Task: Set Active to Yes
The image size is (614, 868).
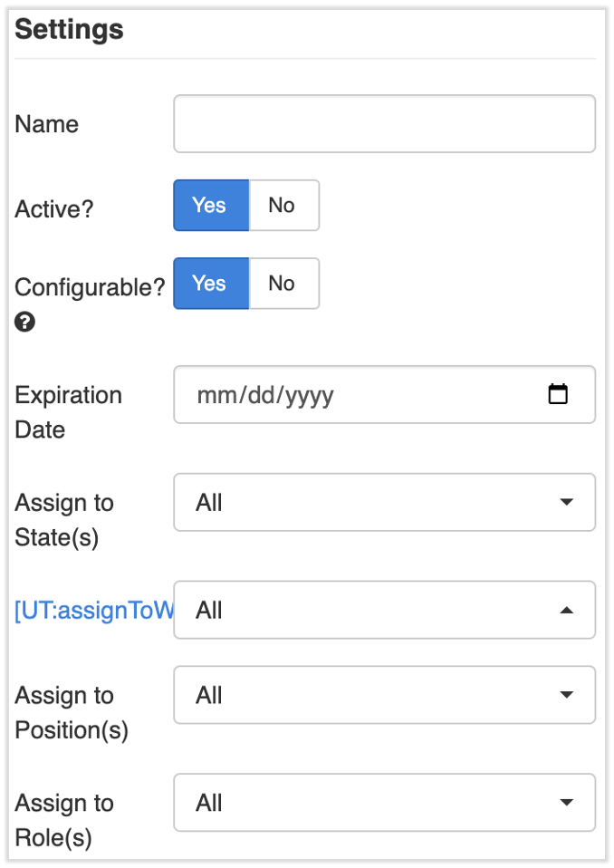Action: tap(210, 206)
